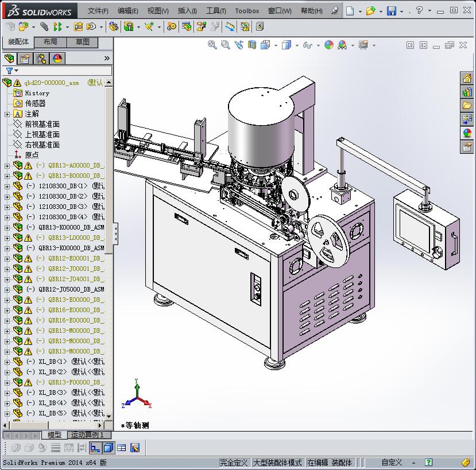476x470 pixels.
Task: Open the Hide/Show Items dropdown arrow
Action: 318,45
